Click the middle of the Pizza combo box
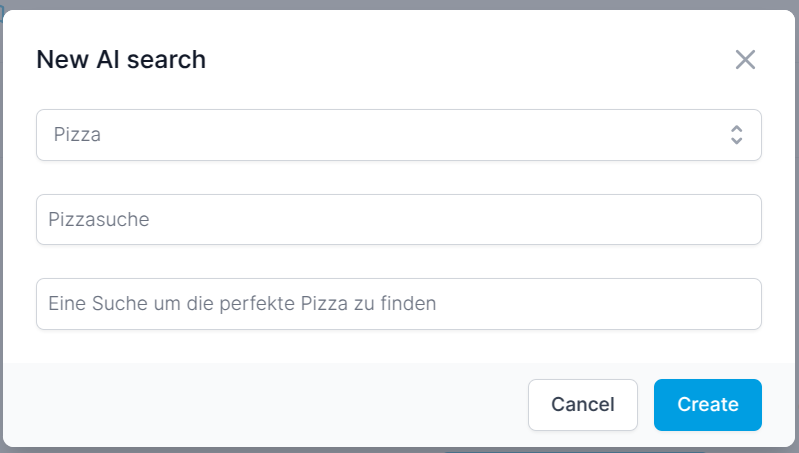Viewport: 799px width, 453px height. click(399, 135)
